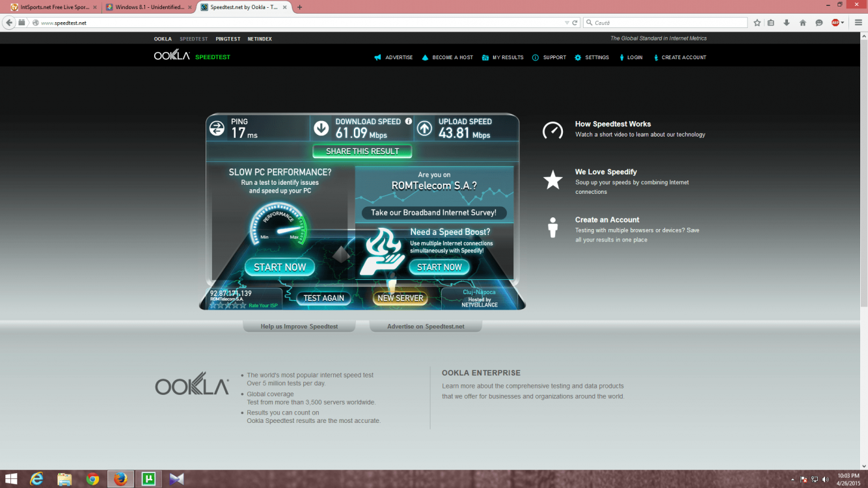Open a new tab with the plus button

click(300, 7)
